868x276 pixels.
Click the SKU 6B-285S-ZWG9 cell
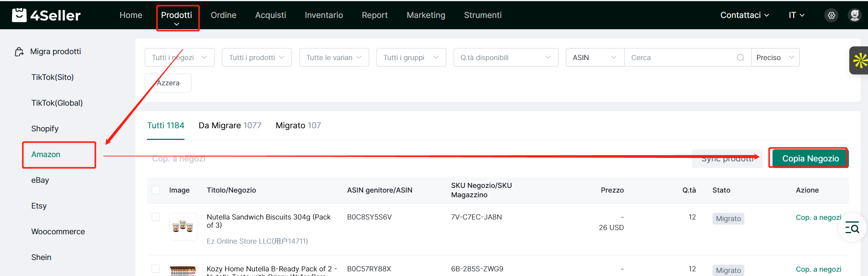[x=477, y=269]
